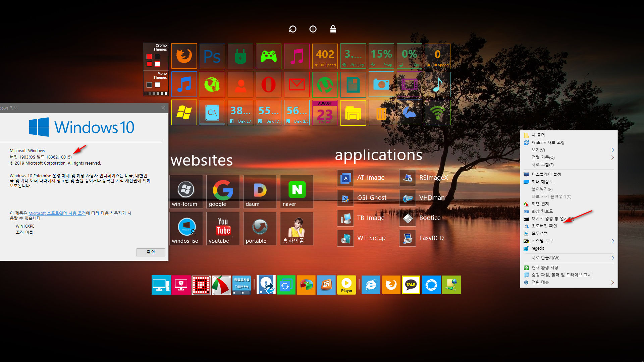The height and width of the screenshot is (362, 644).
Task: Choose 디스플레이 설정 in context menu
Action: coord(569,174)
